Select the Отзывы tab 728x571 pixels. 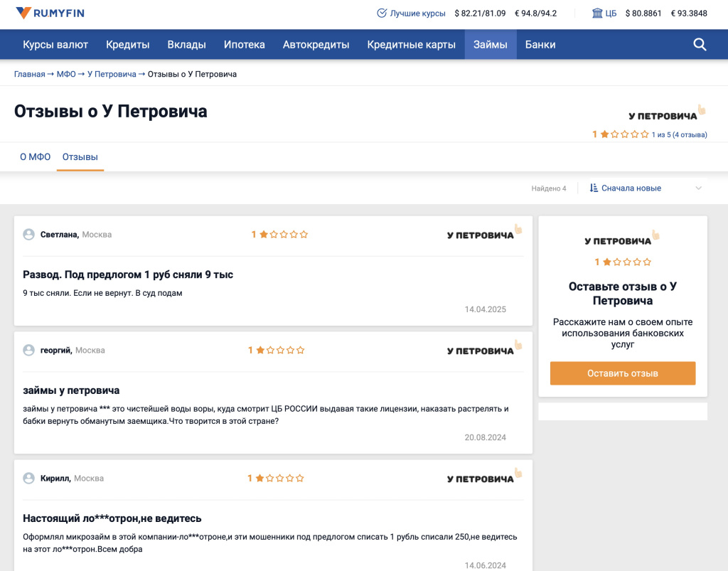pyautogui.click(x=80, y=157)
